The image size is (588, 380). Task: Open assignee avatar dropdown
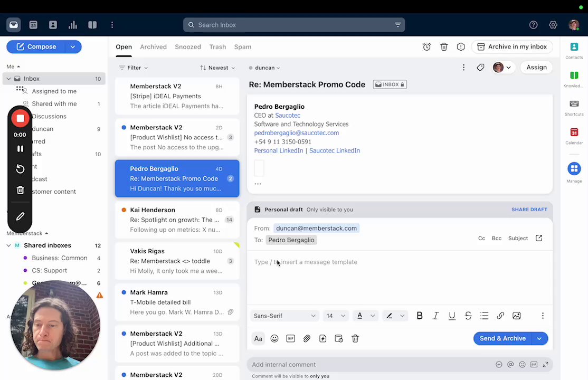[x=502, y=68]
